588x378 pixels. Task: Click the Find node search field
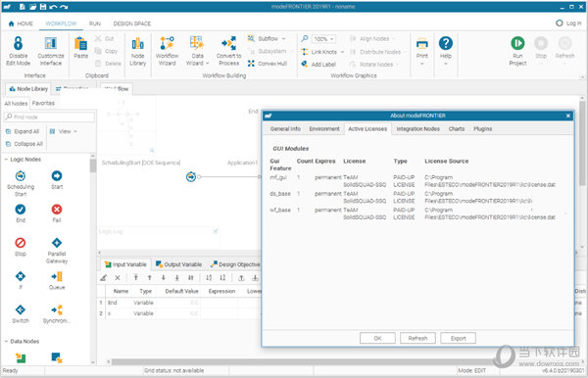click(49, 117)
